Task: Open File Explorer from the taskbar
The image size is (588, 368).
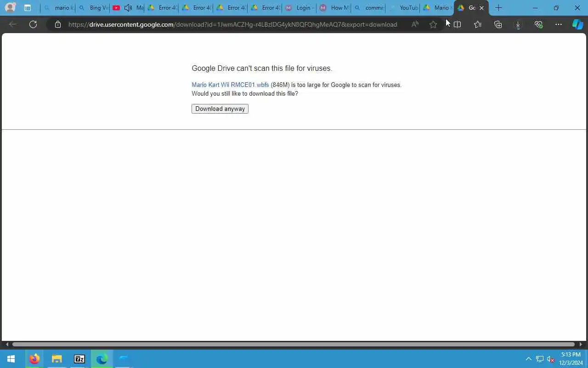Action: [57, 359]
